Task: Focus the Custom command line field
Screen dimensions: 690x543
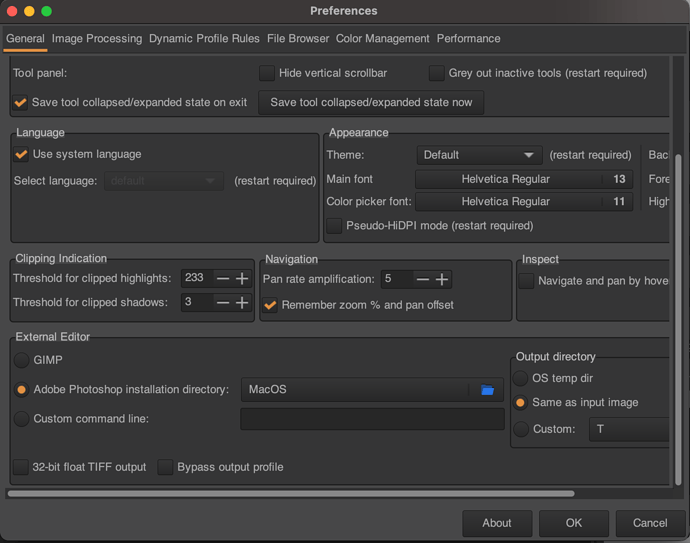Action: 372,418
